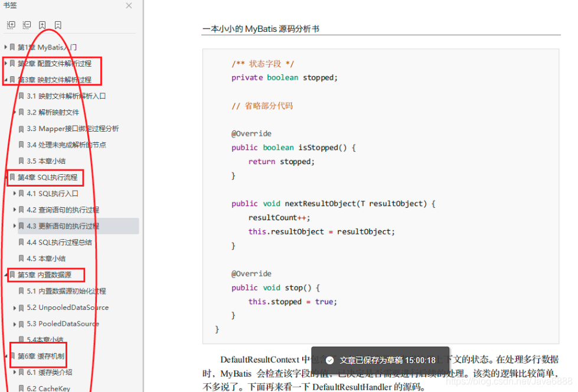
Task: Click code line this.stopped = true
Action: tap(293, 302)
